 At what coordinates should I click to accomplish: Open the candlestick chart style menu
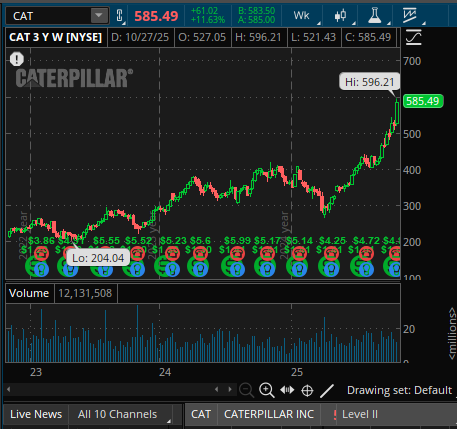[340, 15]
